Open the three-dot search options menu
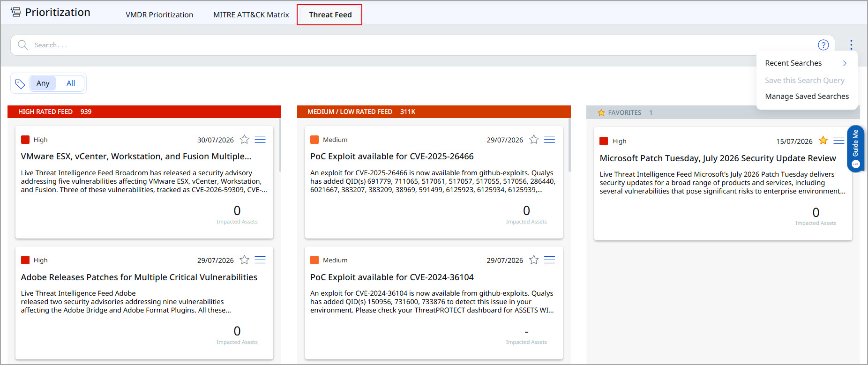This screenshot has width=868, height=365. (851, 45)
